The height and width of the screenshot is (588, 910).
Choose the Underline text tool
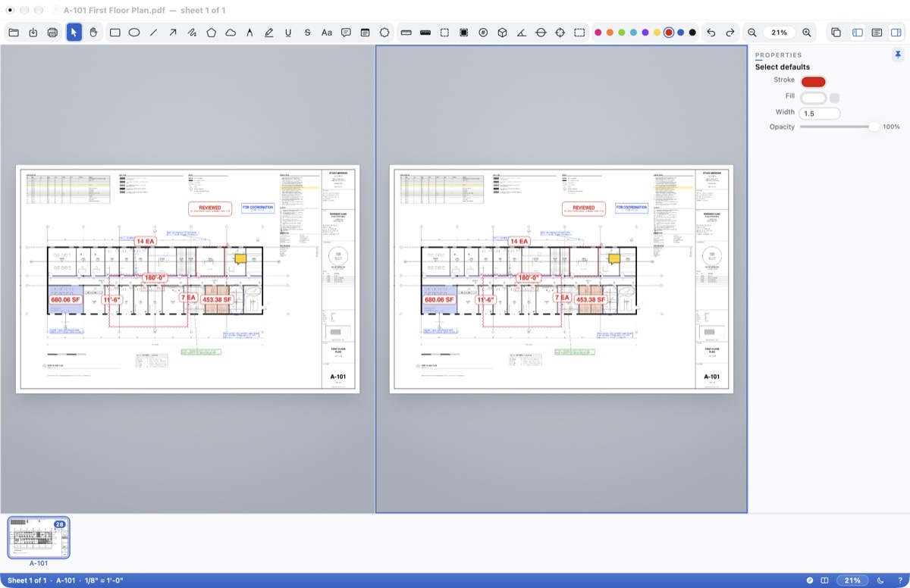tap(288, 33)
